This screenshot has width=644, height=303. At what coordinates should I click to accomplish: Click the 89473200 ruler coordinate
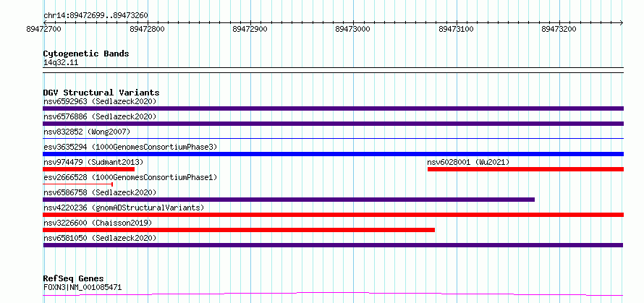tap(559, 29)
